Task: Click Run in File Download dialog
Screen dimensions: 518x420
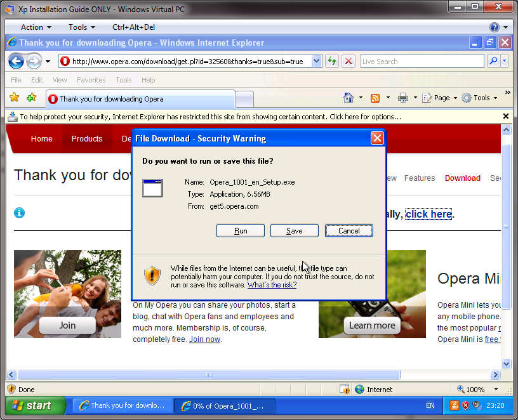Action: point(241,231)
